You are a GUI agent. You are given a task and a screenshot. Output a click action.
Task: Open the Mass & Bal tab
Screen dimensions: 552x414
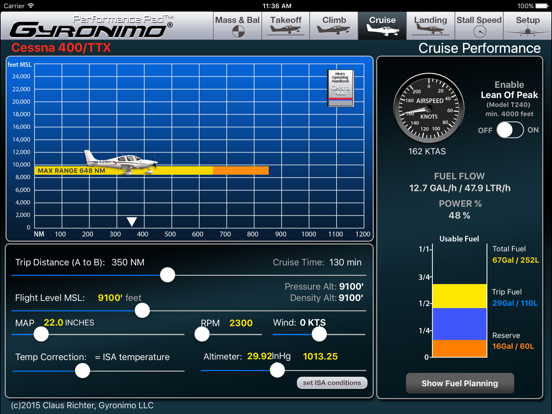click(x=238, y=26)
